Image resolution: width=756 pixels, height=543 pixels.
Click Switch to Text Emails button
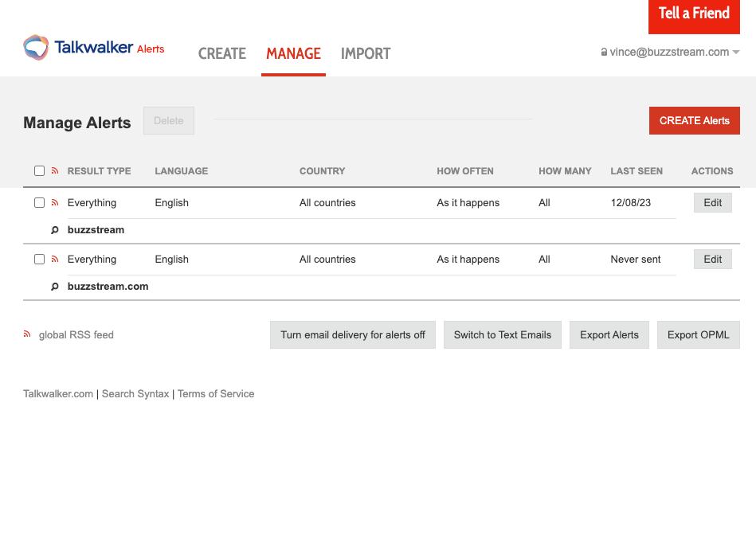coord(503,335)
